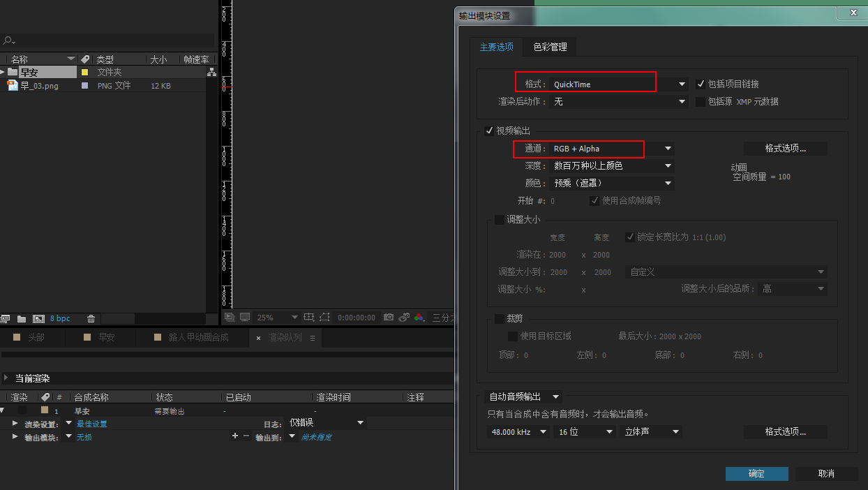Delete selected project items with trash icon
This screenshot has height=490, width=868.
click(91, 318)
